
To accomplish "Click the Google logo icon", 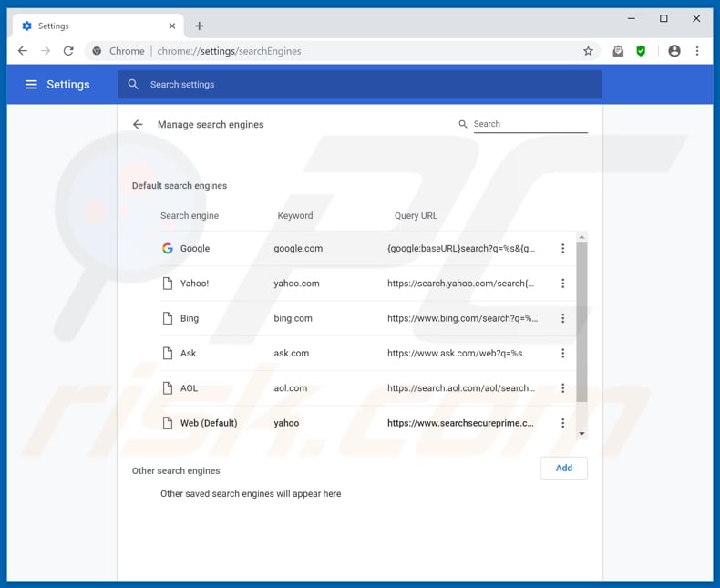I will tap(168, 249).
